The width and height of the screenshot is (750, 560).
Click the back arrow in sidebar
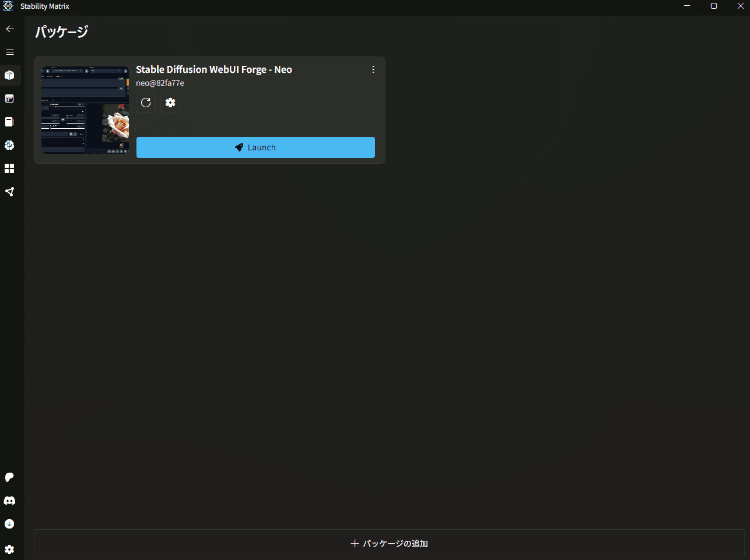10,29
